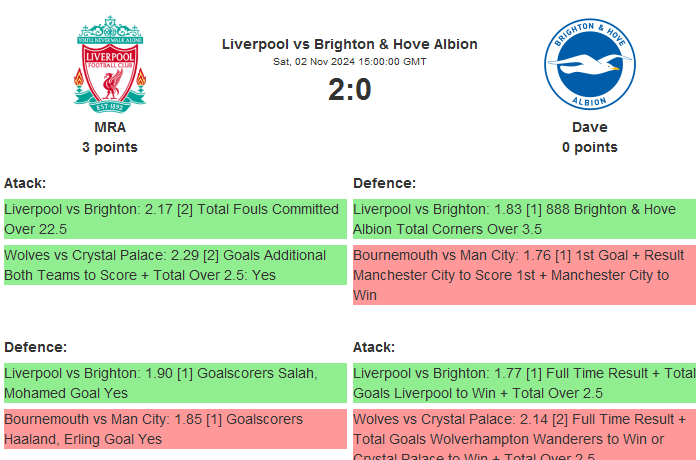700x460 pixels.
Task: Open the Total Fouls Committed Over 22.5 bet
Action: tap(175, 219)
